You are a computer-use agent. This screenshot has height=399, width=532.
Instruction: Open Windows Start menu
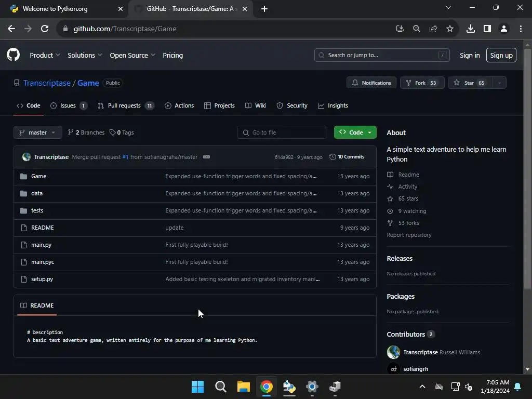pos(197,387)
